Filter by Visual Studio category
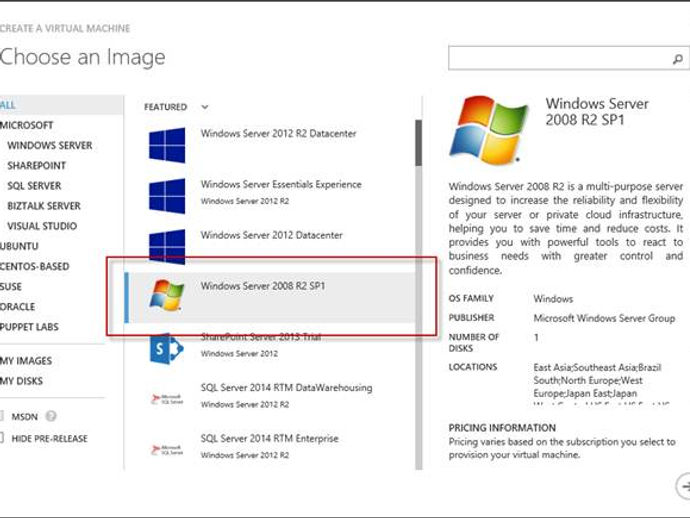This screenshot has width=690, height=518. pyautogui.click(x=42, y=226)
